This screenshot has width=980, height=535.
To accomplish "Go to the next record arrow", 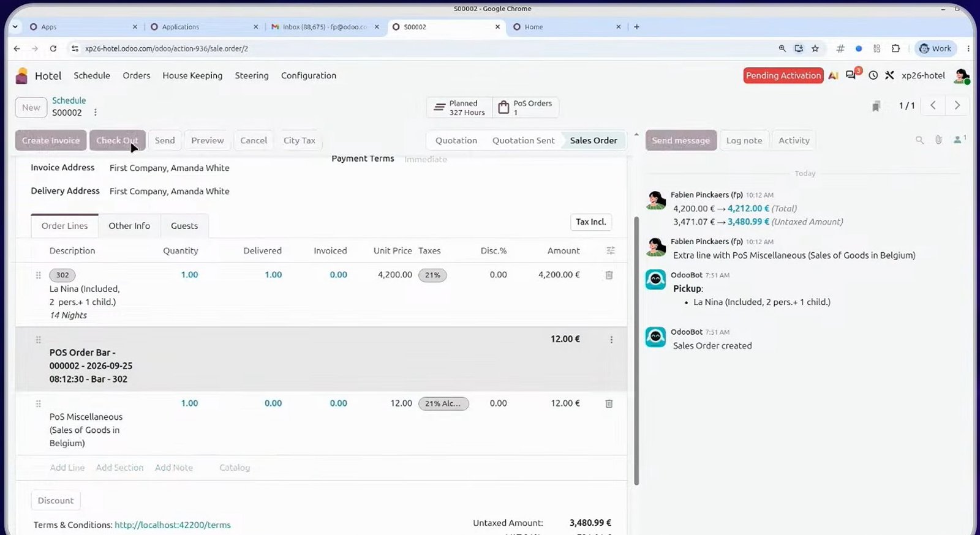I will point(957,105).
